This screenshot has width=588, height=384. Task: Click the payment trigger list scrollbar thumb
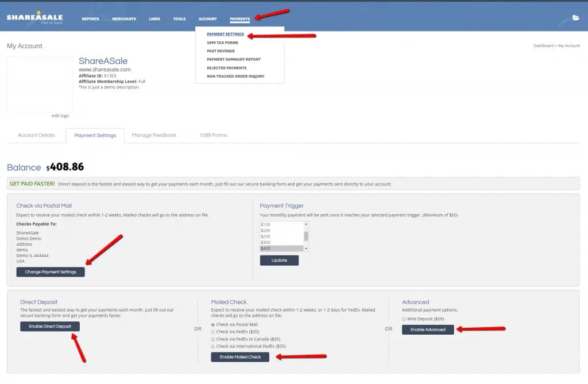point(306,236)
